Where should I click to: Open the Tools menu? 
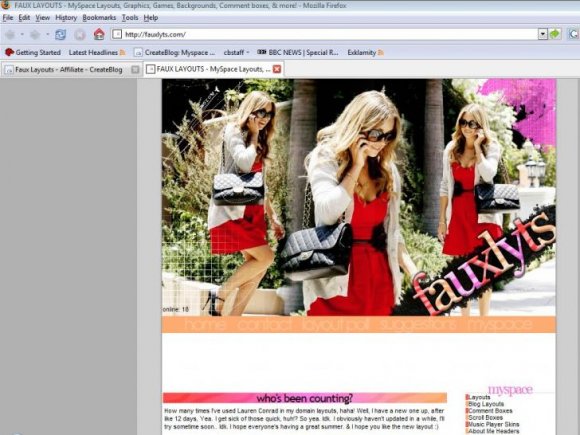130,18
